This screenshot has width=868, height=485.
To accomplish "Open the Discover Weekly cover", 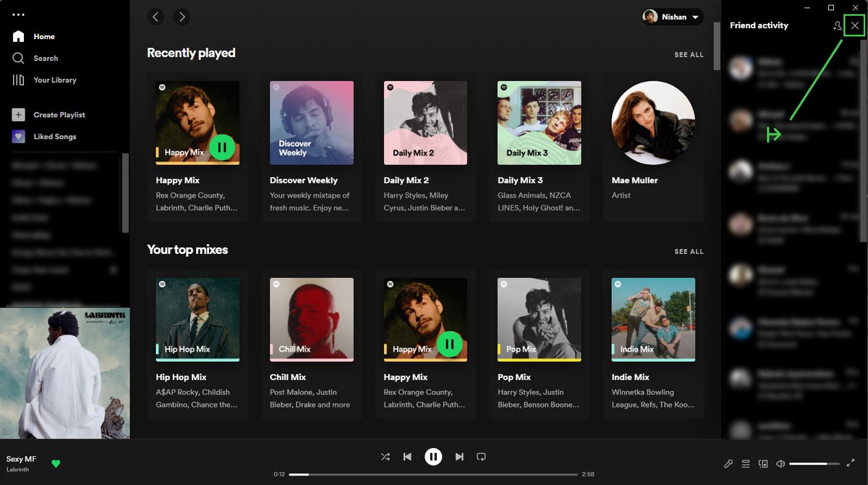I will [312, 122].
